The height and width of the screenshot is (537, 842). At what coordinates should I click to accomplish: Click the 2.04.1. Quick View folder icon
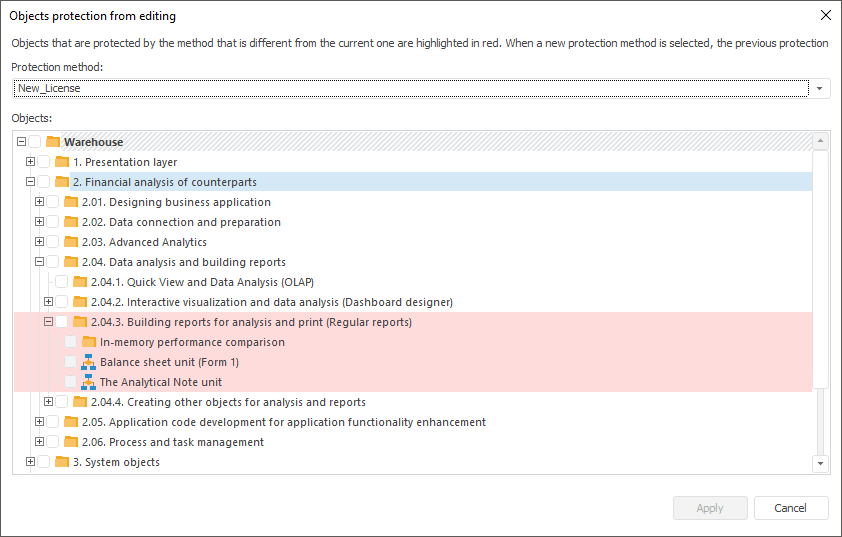pyautogui.click(x=80, y=282)
